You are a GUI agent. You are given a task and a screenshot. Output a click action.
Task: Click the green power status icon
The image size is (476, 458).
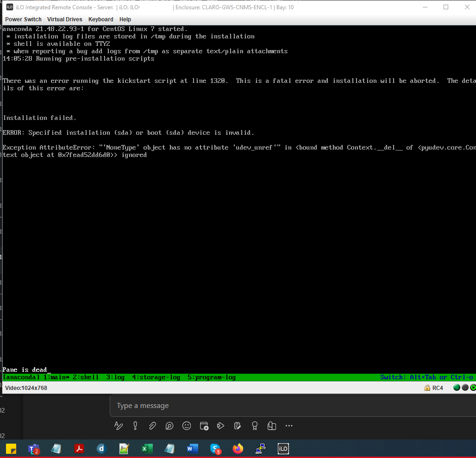(x=473, y=388)
